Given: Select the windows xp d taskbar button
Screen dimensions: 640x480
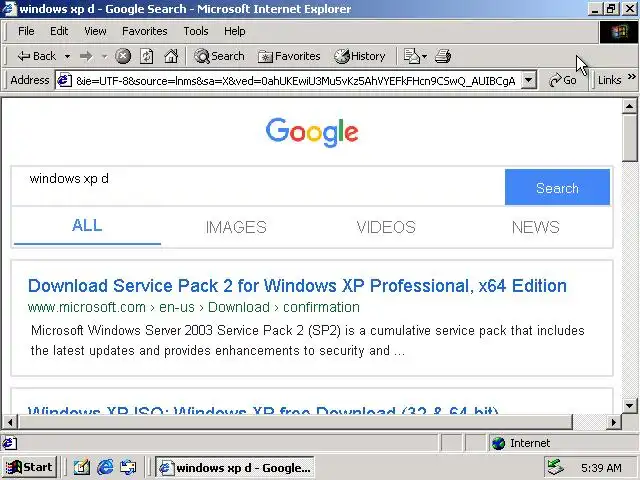Looking at the screenshot, I should pyautogui.click(x=235, y=467).
